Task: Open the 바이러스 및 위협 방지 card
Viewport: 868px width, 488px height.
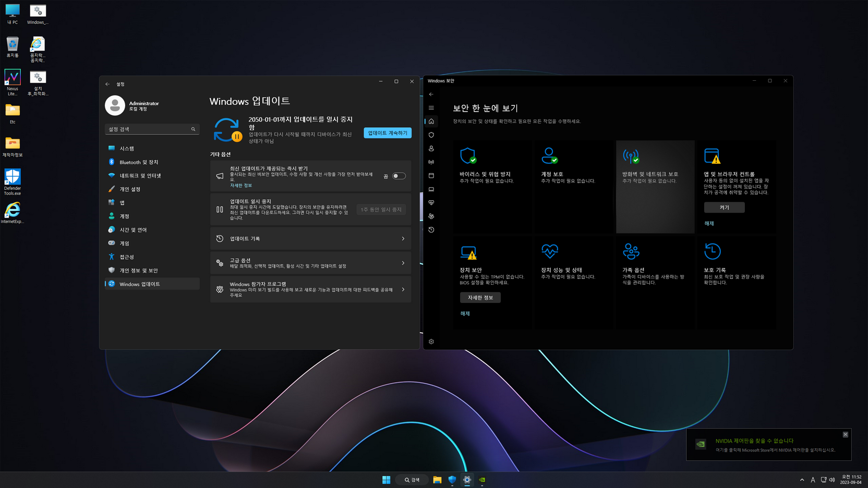Action: [x=493, y=187]
